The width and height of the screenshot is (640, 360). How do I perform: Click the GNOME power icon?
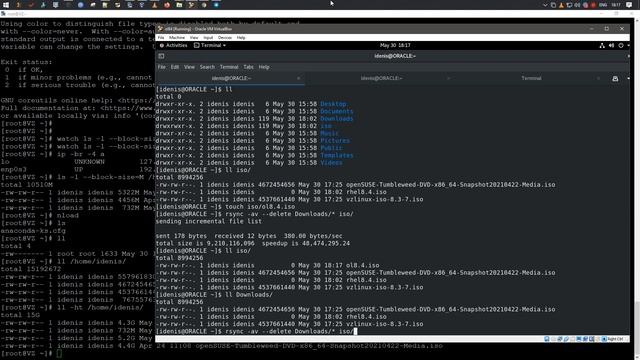pos(621,45)
